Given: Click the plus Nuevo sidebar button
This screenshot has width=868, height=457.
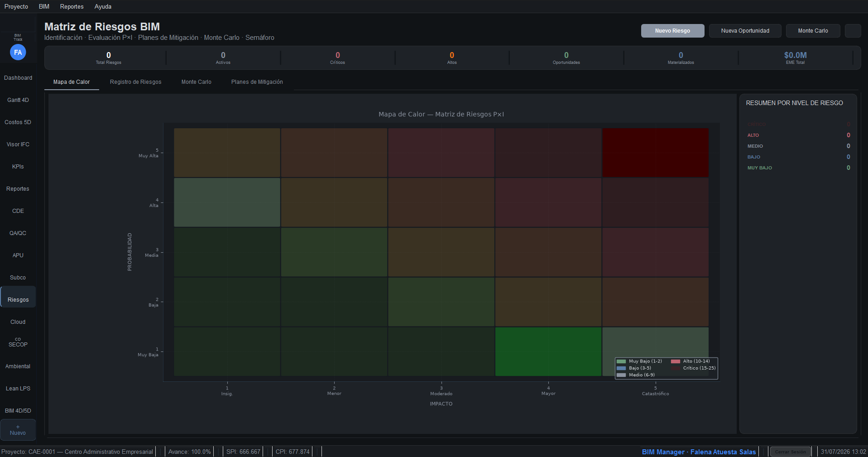Looking at the screenshot, I should pos(18,430).
